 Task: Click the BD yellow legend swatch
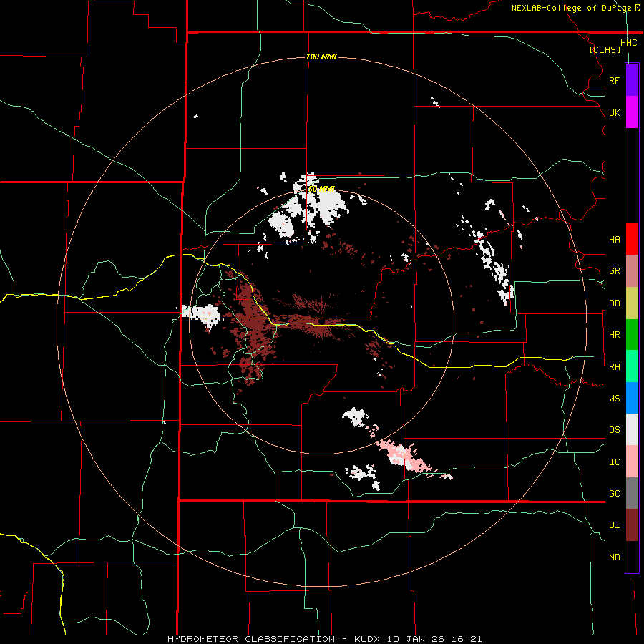[632, 303]
